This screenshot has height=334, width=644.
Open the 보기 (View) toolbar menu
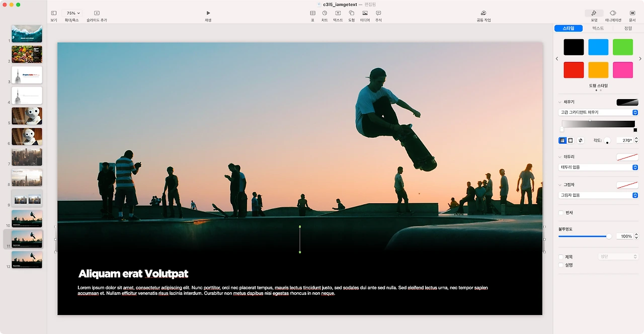54,16
